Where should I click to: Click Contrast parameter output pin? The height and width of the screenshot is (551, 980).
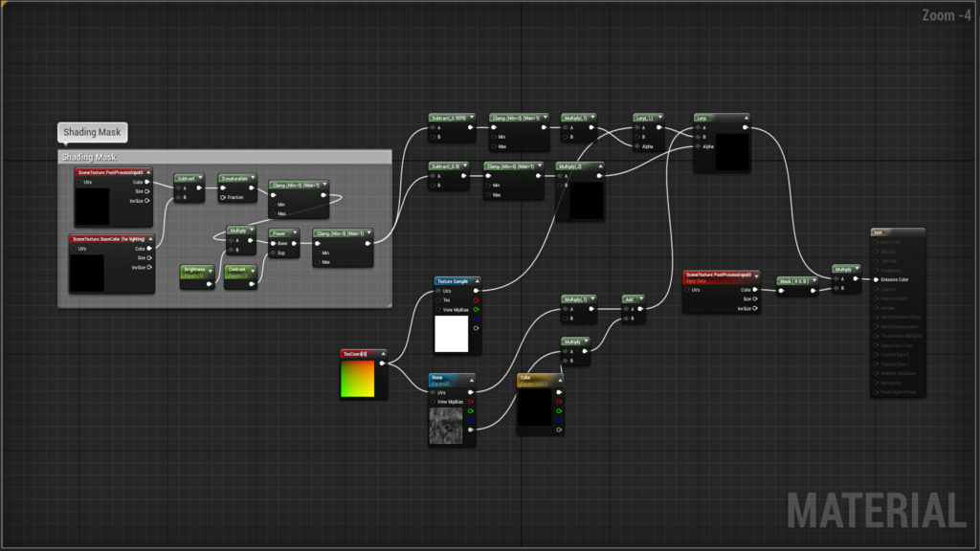click(252, 283)
